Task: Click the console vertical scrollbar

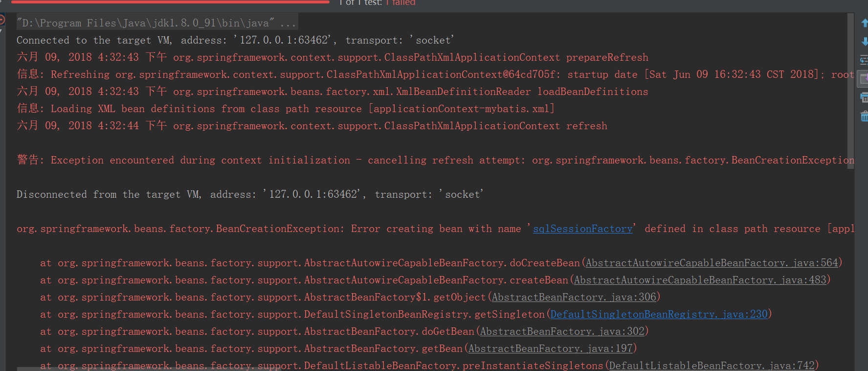Action: tap(850, 91)
